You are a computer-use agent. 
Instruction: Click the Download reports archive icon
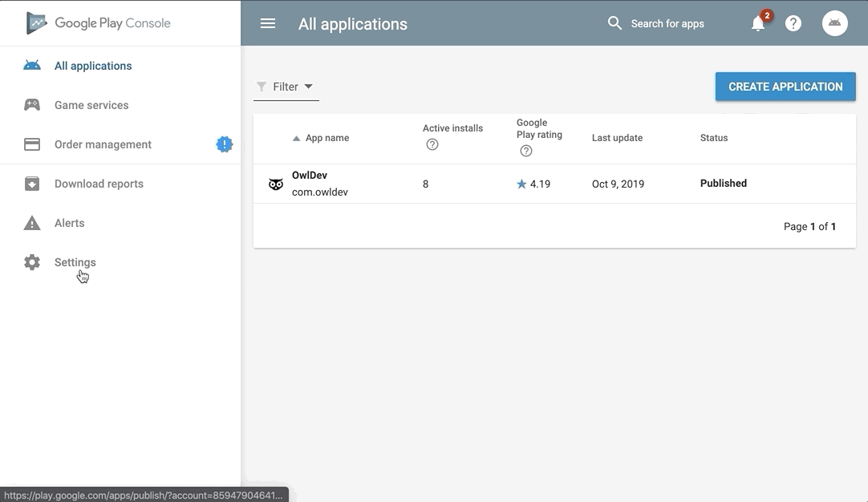tap(32, 184)
